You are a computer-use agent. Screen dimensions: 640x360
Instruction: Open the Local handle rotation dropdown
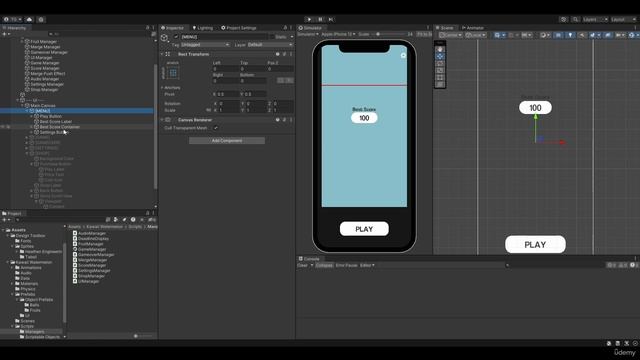coord(476,35)
